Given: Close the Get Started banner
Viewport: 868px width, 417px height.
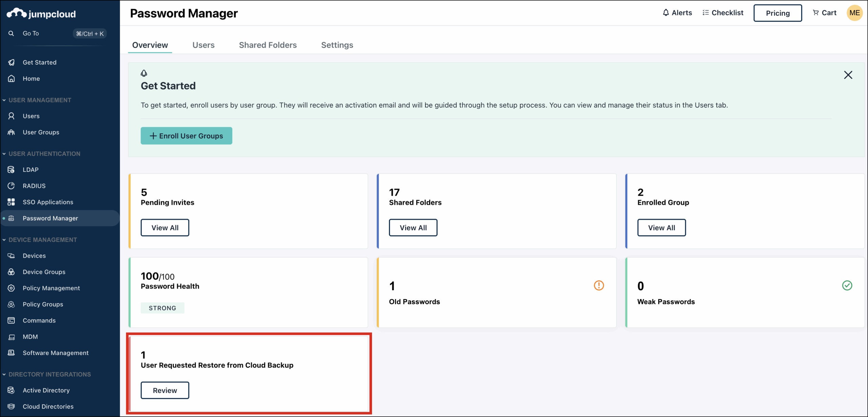Looking at the screenshot, I should click(848, 75).
